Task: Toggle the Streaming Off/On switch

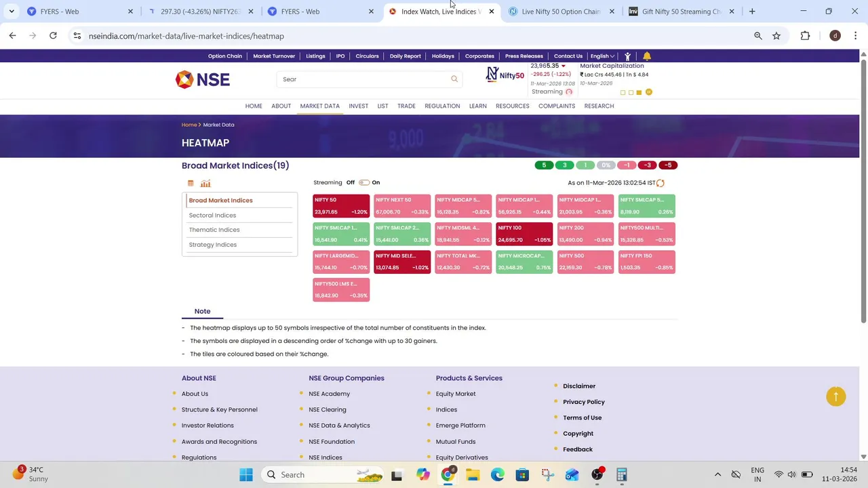Action: (x=364, y=182)
